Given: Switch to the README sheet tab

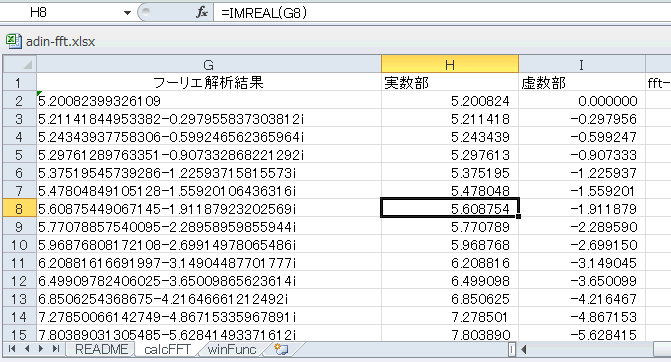Looking at the screenshot, I should (x=101, y=349).
